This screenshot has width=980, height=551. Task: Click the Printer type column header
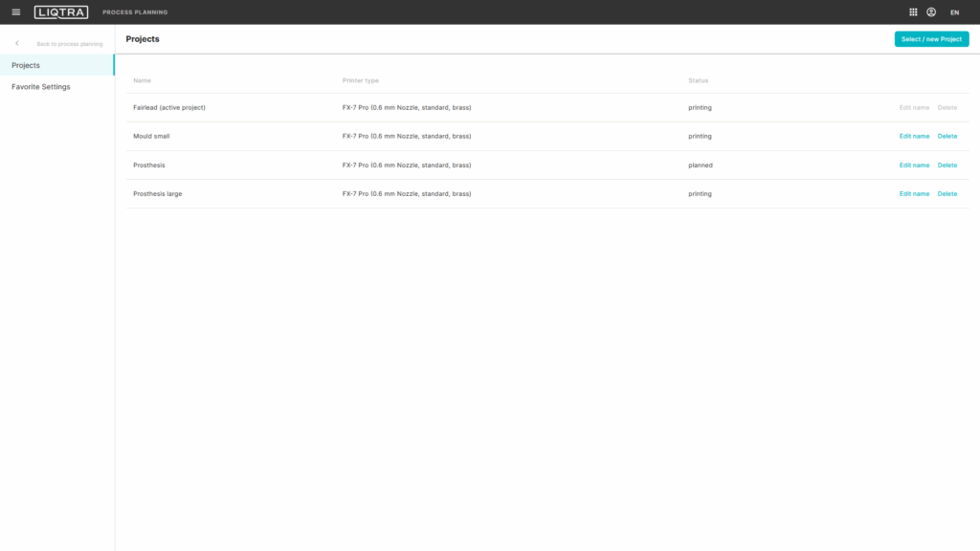[x=361, y=80]
